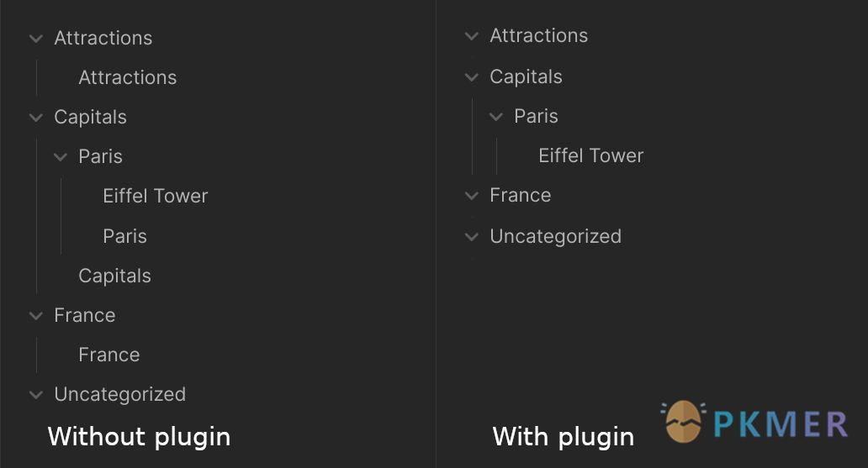Open the France note inside the left France folder

[x=109, y=355]
